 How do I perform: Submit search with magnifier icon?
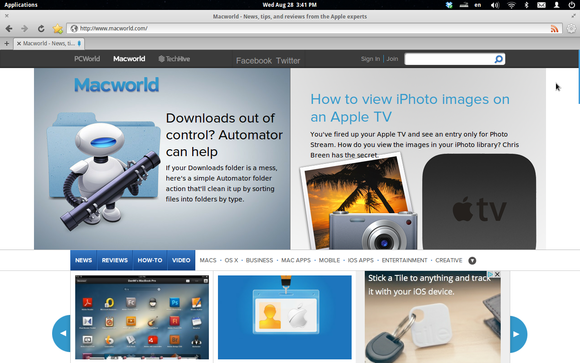point(499,59)
